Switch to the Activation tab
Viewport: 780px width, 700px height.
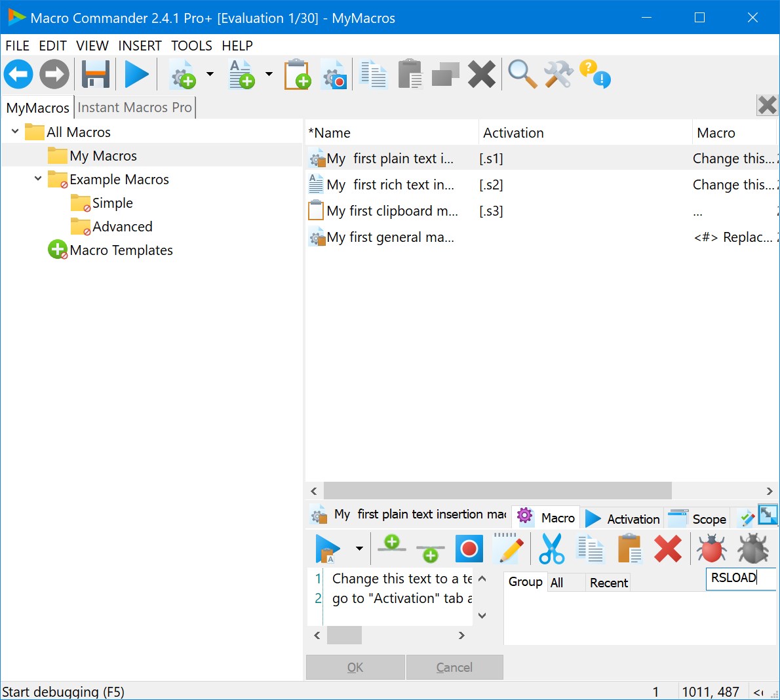coord(623,519)
